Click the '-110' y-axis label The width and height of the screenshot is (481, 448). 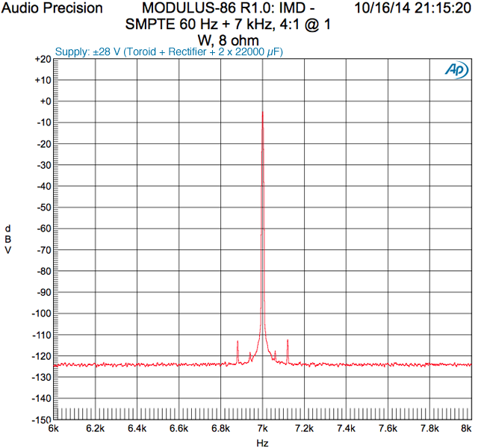point(41,335)
